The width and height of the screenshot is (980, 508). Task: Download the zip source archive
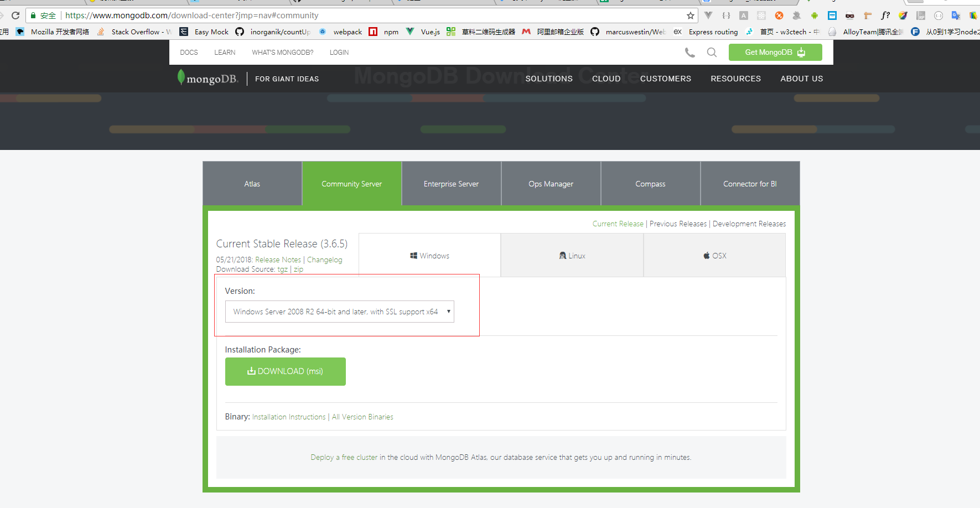click(298, 269)
